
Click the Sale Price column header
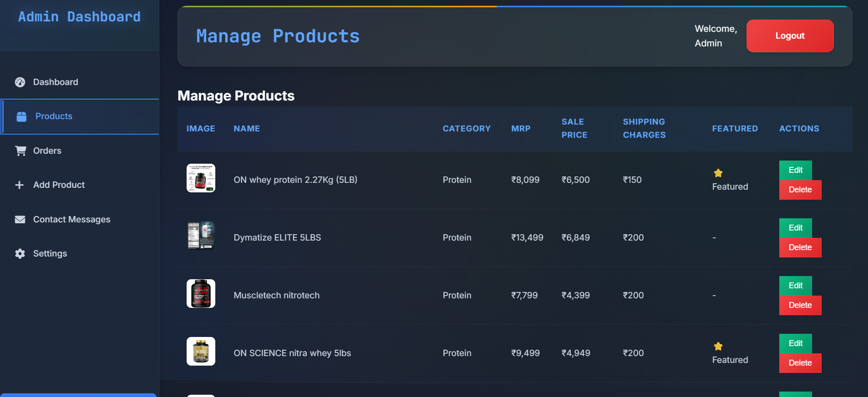(x=574, y=129)
